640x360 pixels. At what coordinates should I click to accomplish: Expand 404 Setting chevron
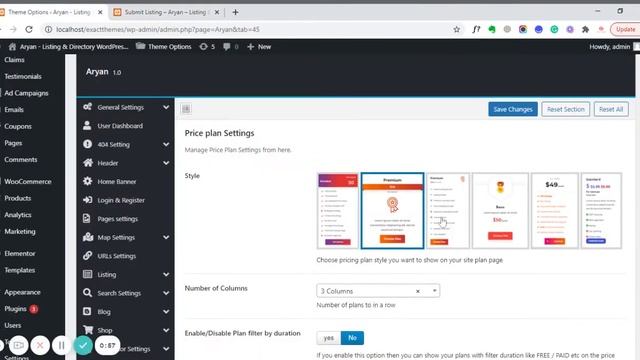click(166, 144)
